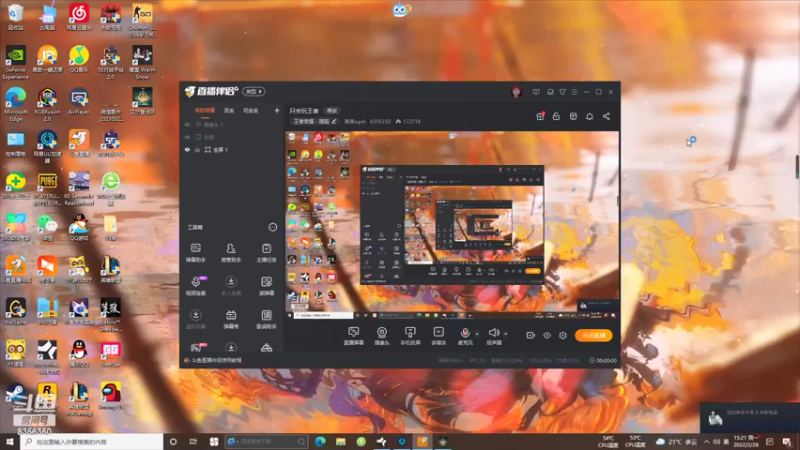Viewport: 800px width, 450px height.
Task: Switch to the 我的场景 scene tab
Action: coord(205,110)
